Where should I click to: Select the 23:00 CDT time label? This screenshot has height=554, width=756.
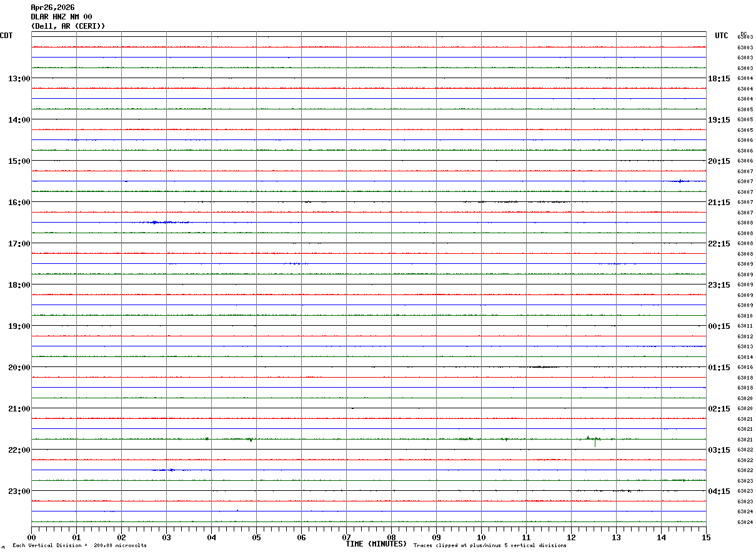tap(19, 491)
